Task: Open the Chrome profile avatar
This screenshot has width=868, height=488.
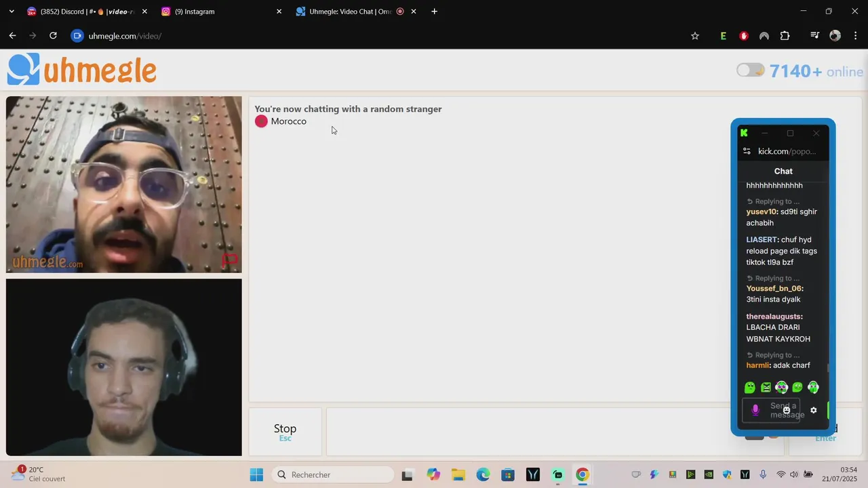Action: point(835,36)
